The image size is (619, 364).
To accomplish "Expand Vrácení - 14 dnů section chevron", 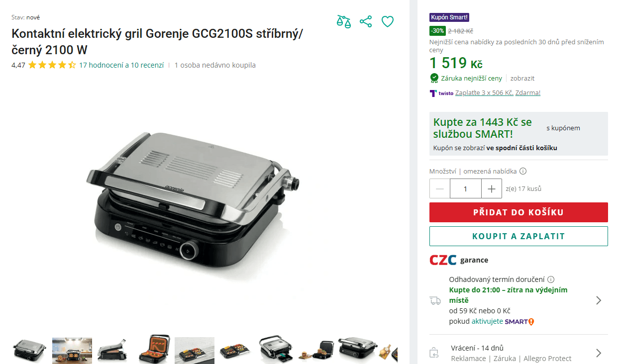I will [x=599, y=353].
